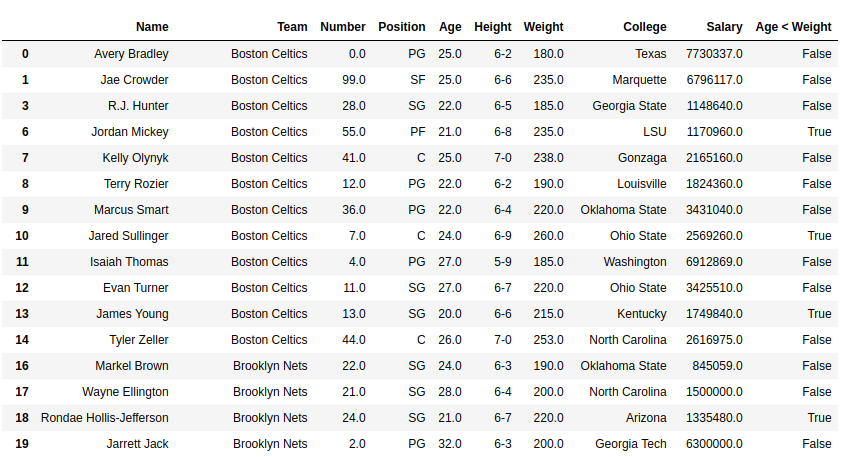Select the Avery Bradley name cell
The height and width of the screenshot is (457, 845).
click(x=131, y=53)
